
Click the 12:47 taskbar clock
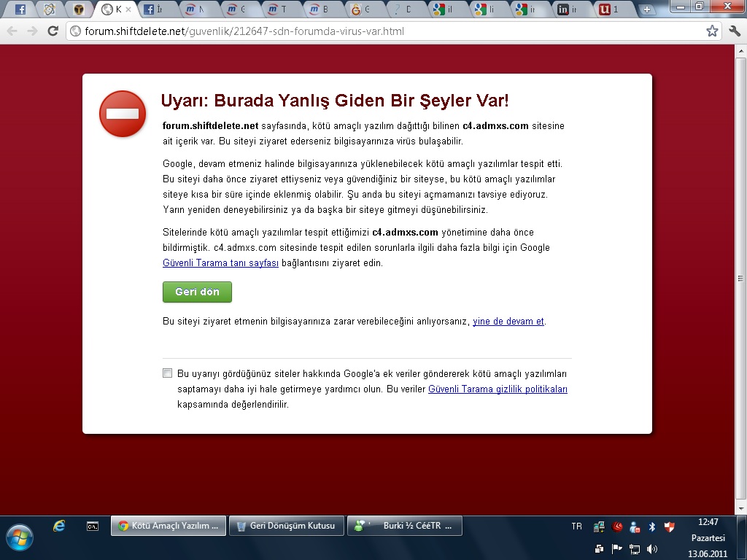708,522
